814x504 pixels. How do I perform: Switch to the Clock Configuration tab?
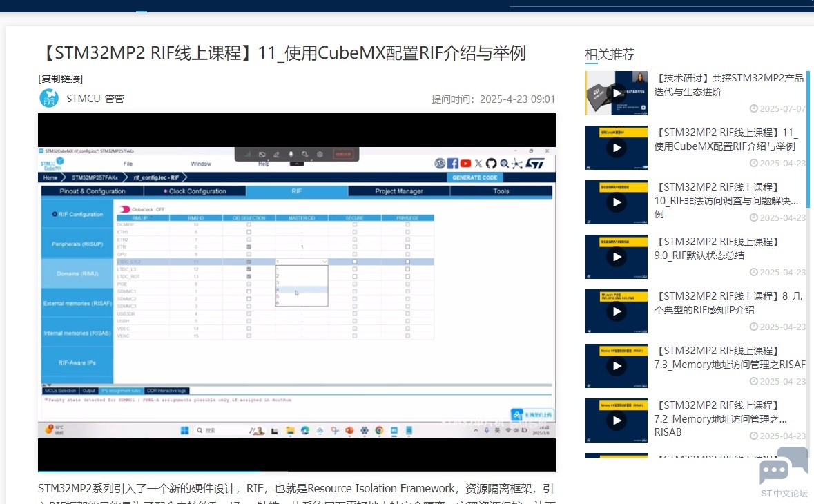point(195,191)
